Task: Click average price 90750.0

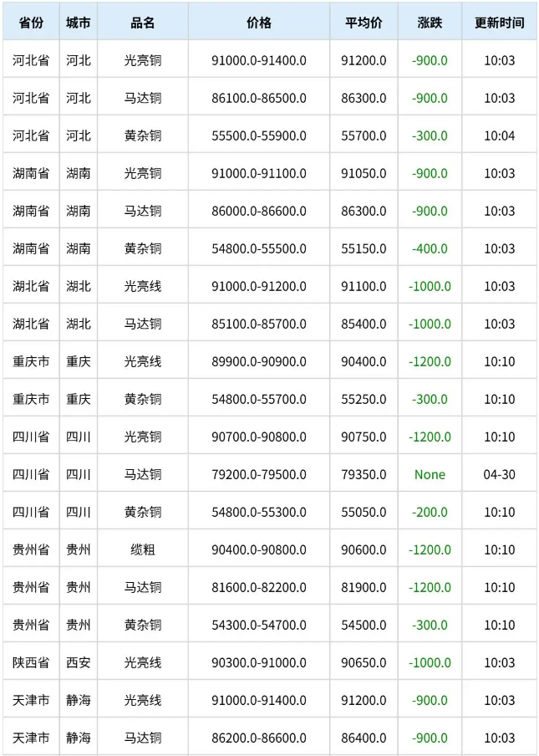Action: tap(364, 437)
